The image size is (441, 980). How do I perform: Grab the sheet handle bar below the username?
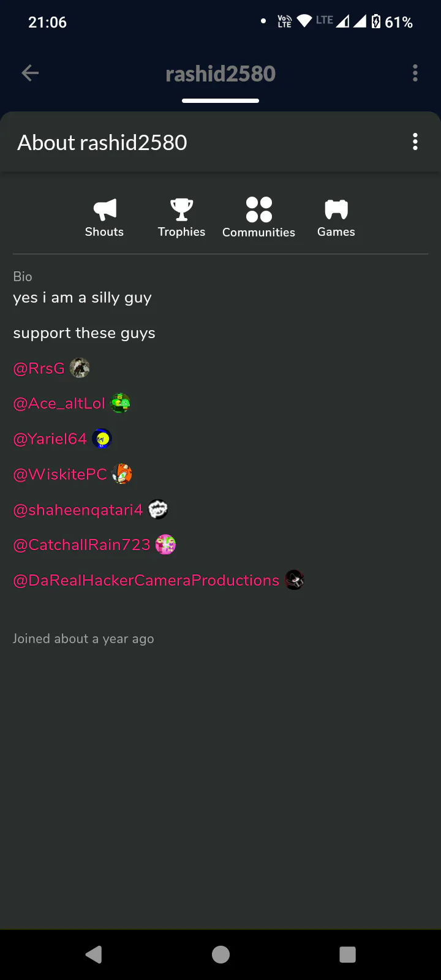coord(221,100)
